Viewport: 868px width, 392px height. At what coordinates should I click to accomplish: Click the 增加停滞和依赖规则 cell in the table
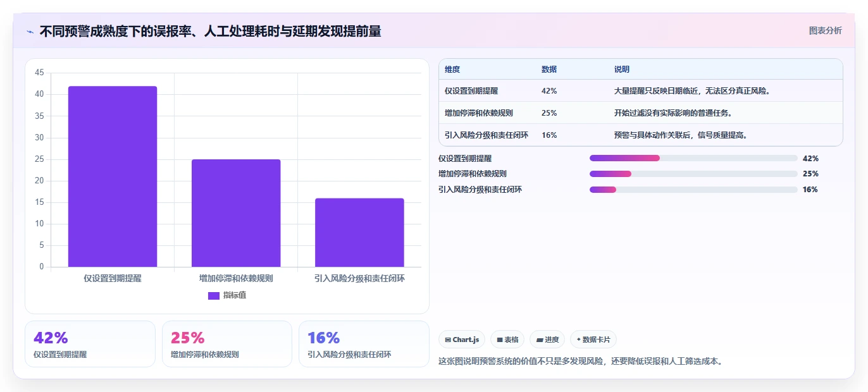(x=479, y=113)
